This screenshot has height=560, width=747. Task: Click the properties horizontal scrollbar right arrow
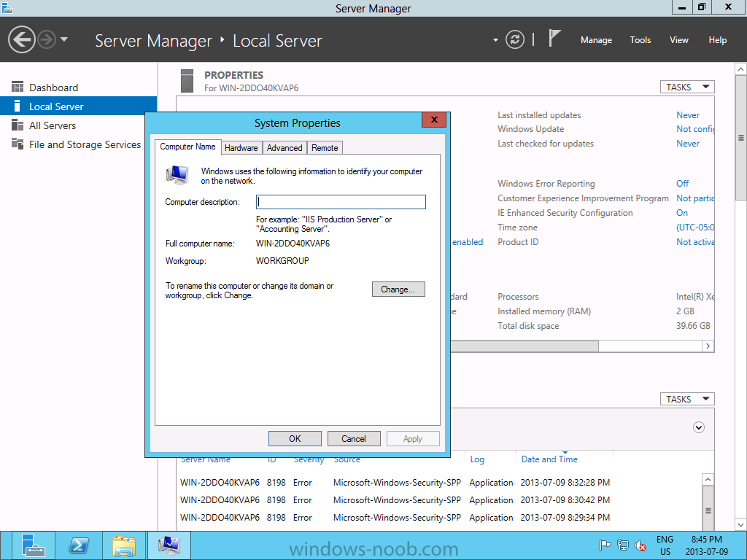coord(708,346)
